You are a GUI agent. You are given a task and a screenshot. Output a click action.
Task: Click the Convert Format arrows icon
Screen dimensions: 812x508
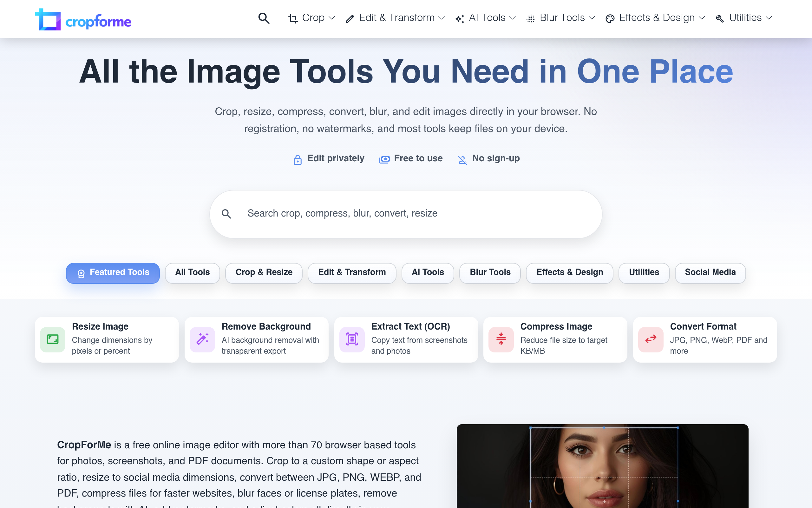click(x=651, y=339)
